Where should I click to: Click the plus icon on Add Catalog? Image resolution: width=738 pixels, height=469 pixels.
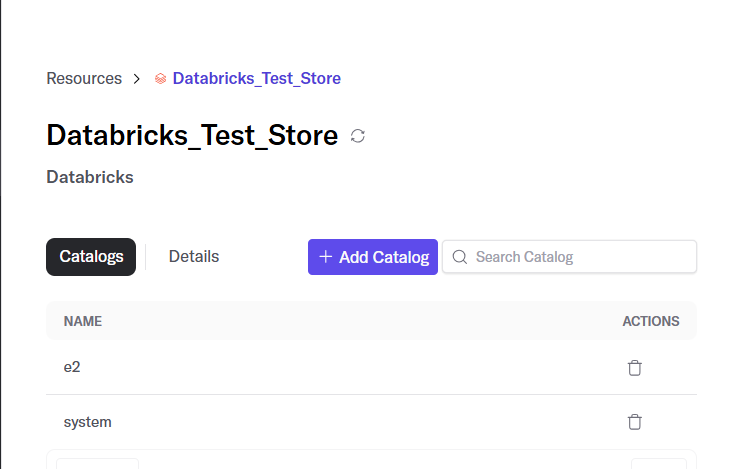326,257
